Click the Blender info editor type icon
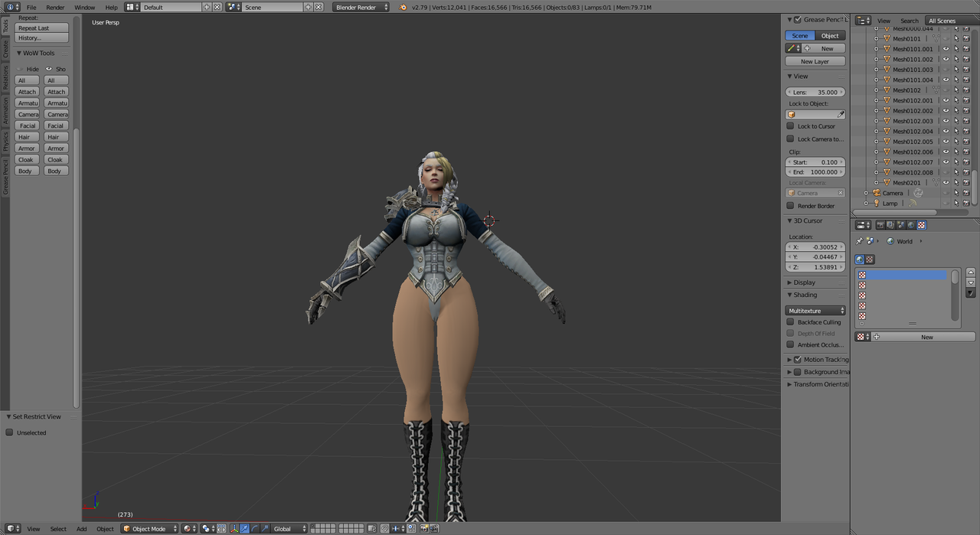This screenshot has height=535, width=980. coord(11,7)
